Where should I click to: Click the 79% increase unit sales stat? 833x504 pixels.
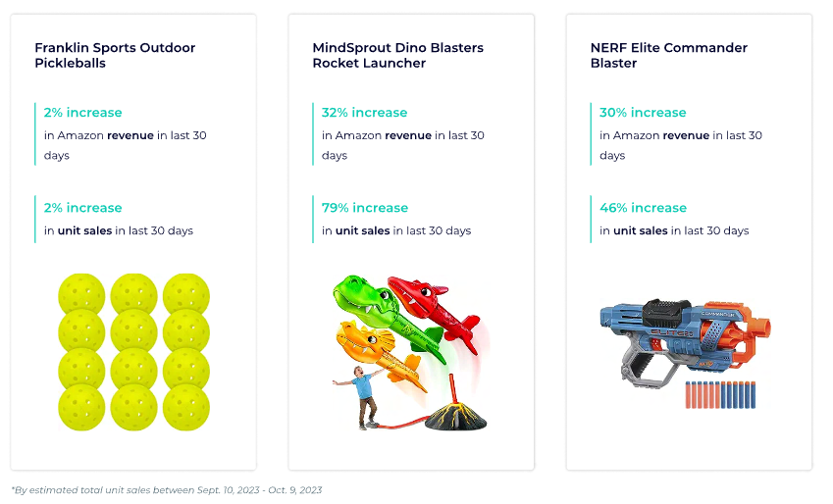pyautogui.click(x=396, y=219)
